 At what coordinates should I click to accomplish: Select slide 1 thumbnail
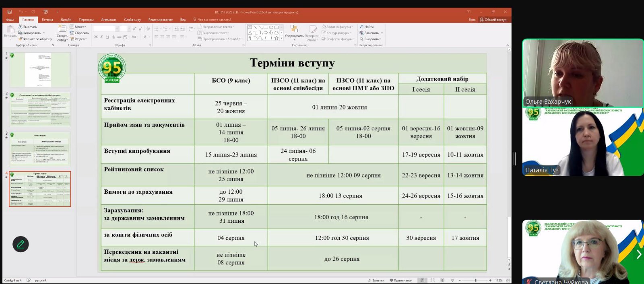click(x=40, y=70)
